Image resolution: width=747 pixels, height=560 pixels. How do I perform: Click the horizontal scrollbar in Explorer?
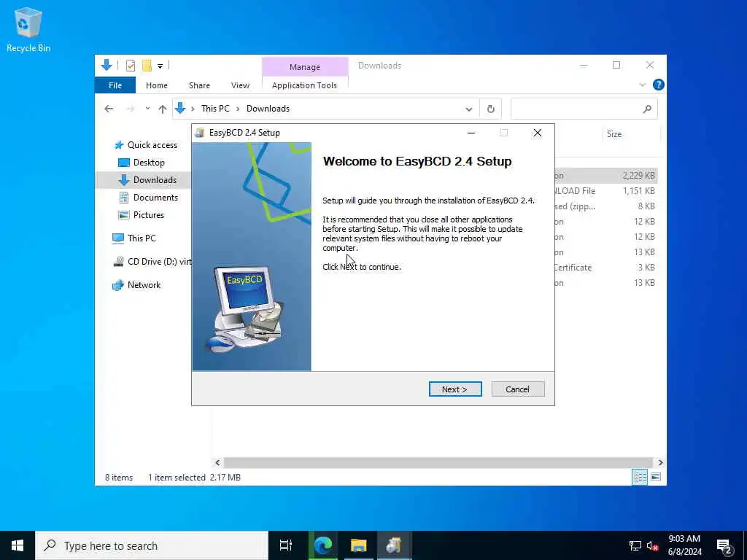pos(438,462)
